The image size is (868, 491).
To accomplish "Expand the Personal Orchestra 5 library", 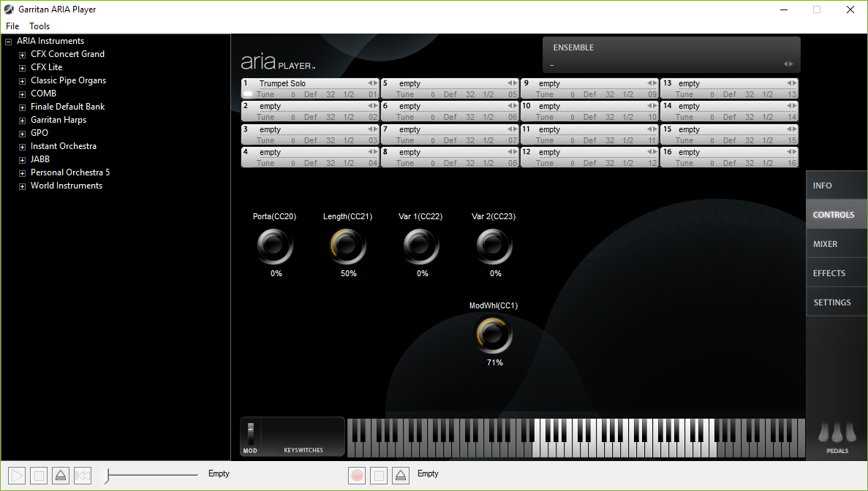I will tap(22, 173).
